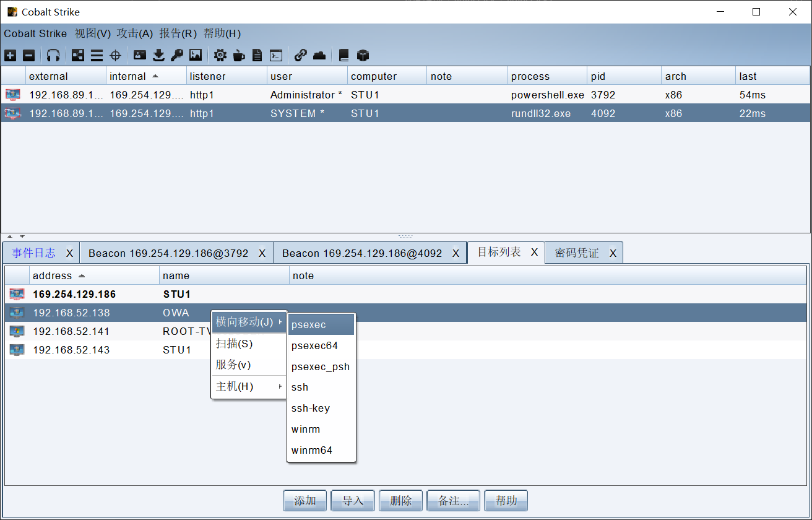The width and height of the screenshot is (812, 520).
Task: Select the SYSTEM * rundll32.exe session row
Action: [x=406, y=113]
